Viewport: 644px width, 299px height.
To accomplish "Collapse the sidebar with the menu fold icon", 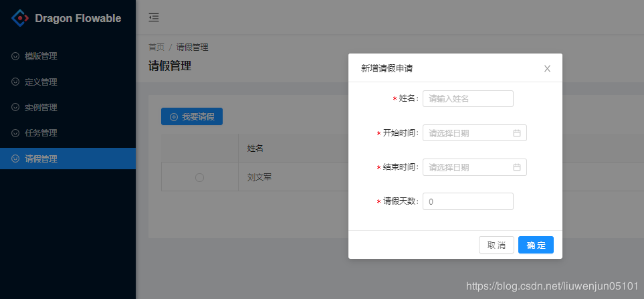I will pos(154,17).
